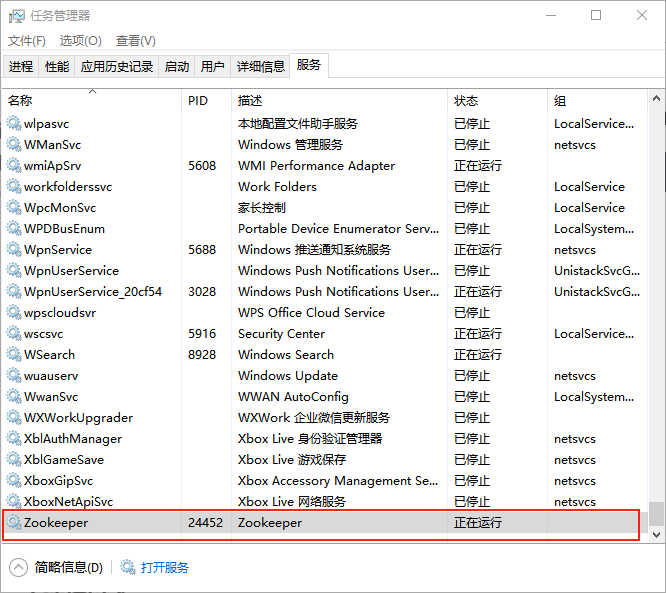The image size is (666, 593).
Task: Open the 文件(F) menu
Action: point(27,41)
